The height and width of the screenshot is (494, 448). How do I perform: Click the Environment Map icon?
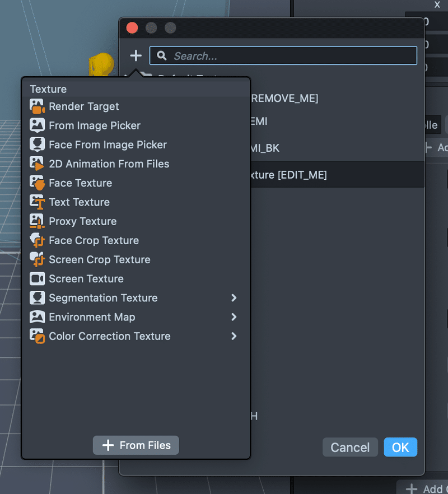click(37, 317)
